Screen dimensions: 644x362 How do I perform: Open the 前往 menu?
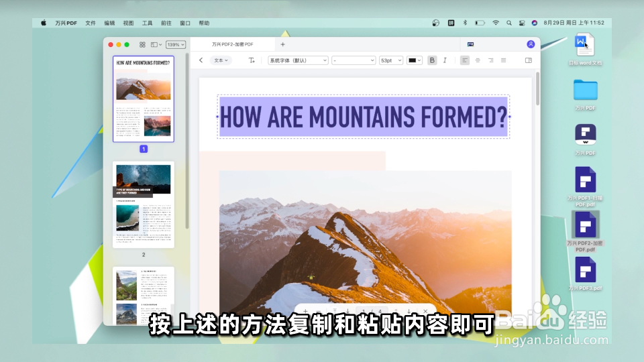(166, 23)
